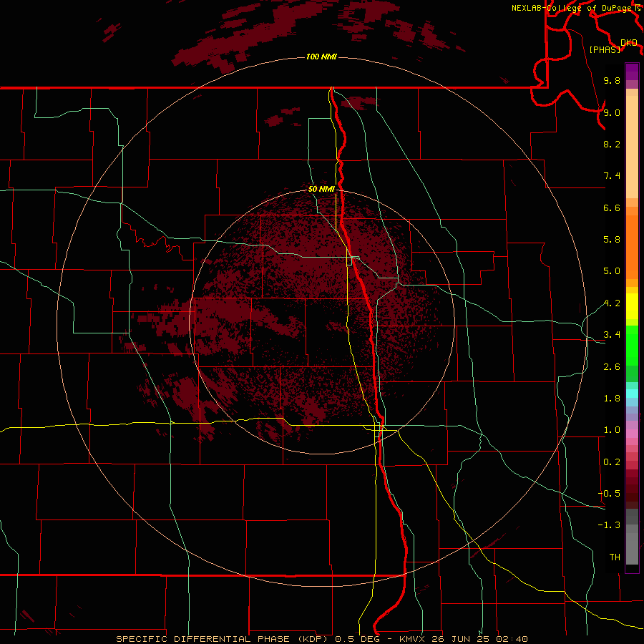Click the 5.8 value on the color scale
Image resolution: width=644 pixels, height=644 pixels.
(x=612, y=240)
